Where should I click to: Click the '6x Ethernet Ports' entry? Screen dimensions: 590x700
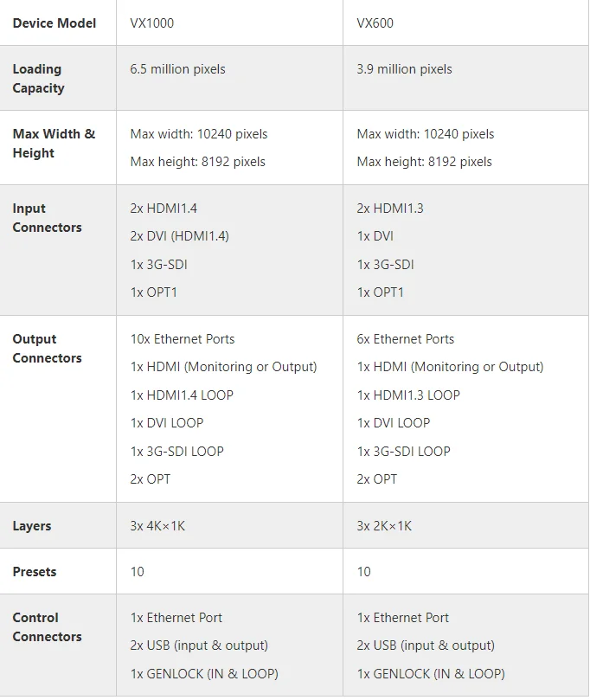point(406,339)
